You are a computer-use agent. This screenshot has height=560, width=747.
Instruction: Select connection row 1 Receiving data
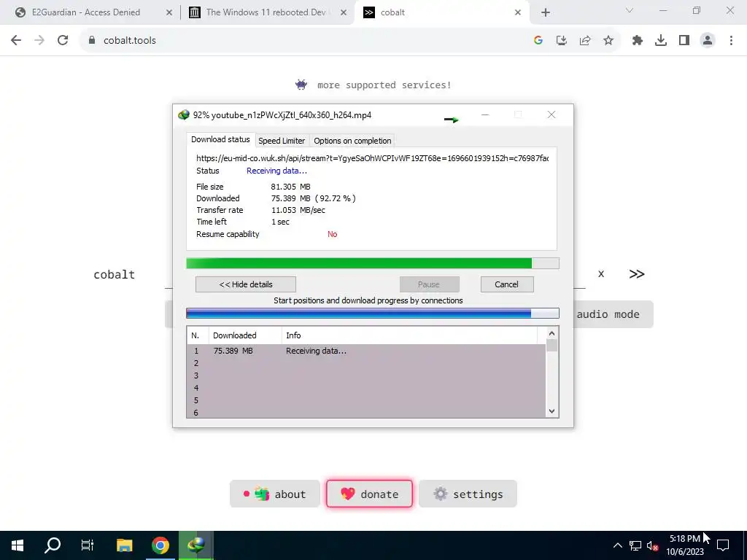(x=366, y=351)
